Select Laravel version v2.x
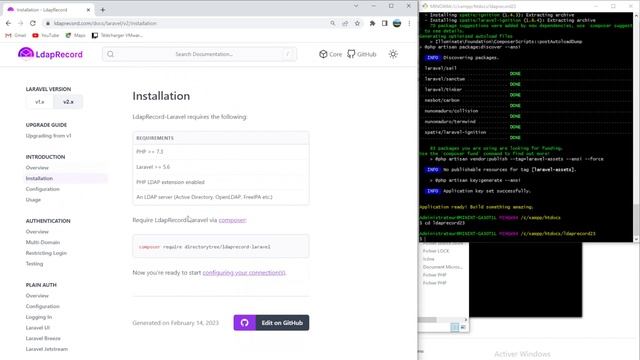640x360 pixels. [68, 102]
